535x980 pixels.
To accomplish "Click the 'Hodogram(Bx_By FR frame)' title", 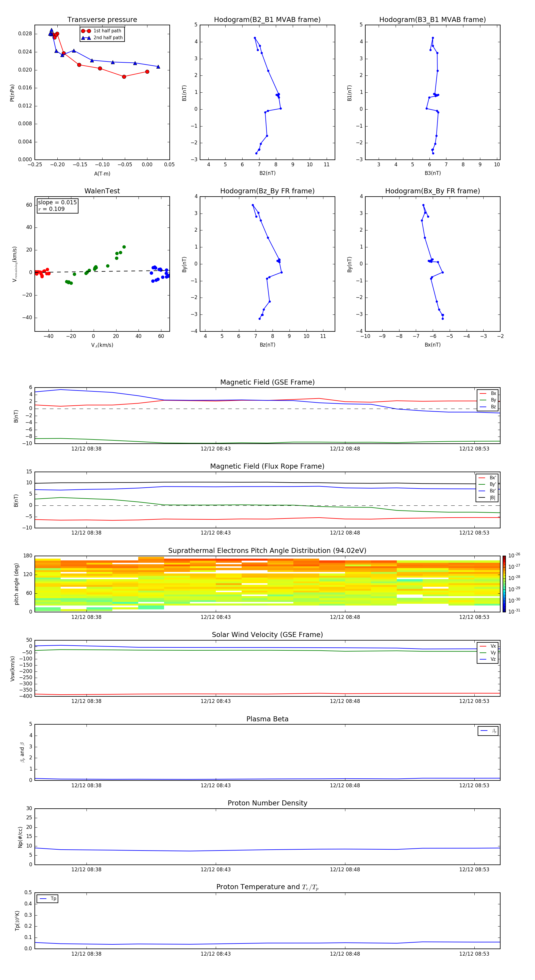I will click(432, 191).
